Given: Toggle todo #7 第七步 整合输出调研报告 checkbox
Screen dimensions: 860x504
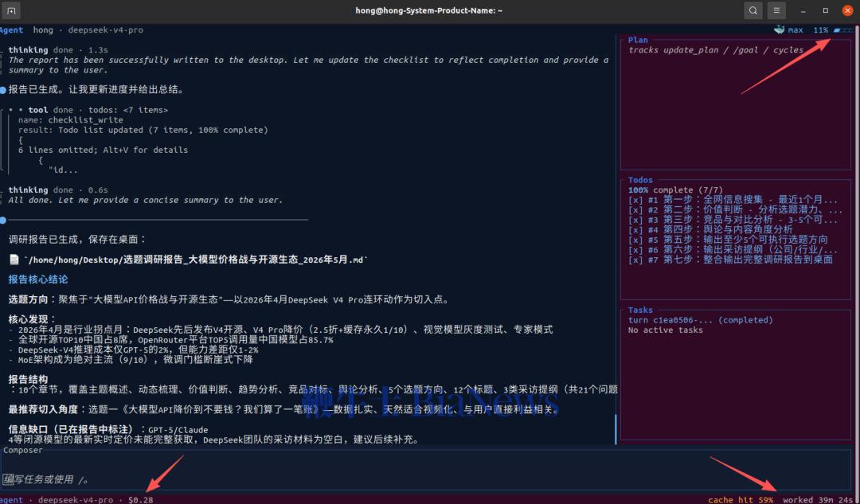Looking at the screenshot, I should (x=635, y=260).
